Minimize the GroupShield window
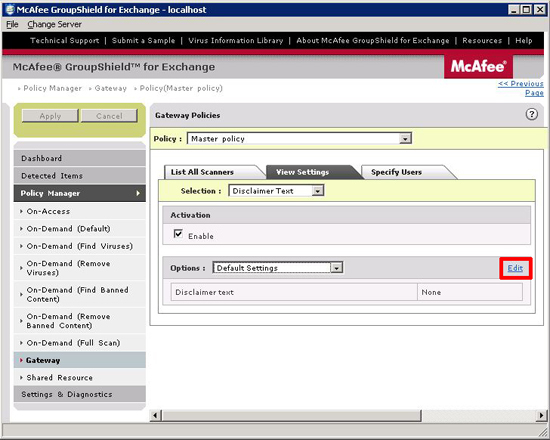 tap(514, 9)
